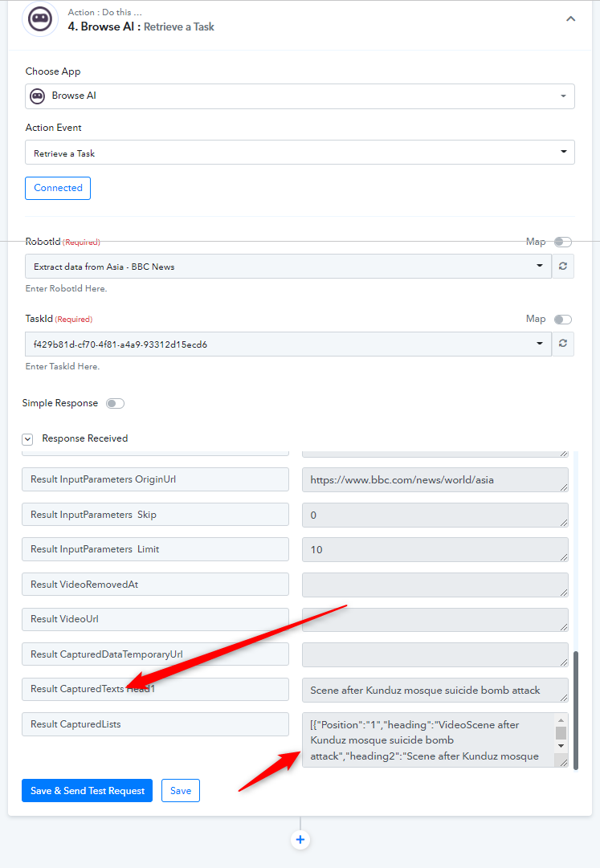Toggle the Simple Response switch
Image resolution: width=600 pixels, height=868 pixels.
[x=115, y=404]
